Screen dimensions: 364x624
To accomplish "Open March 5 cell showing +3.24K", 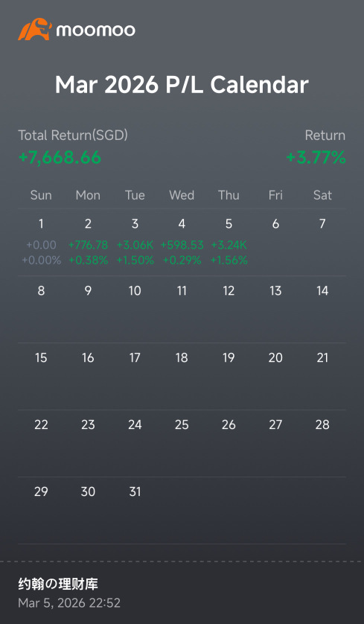I will pos(229,242).
